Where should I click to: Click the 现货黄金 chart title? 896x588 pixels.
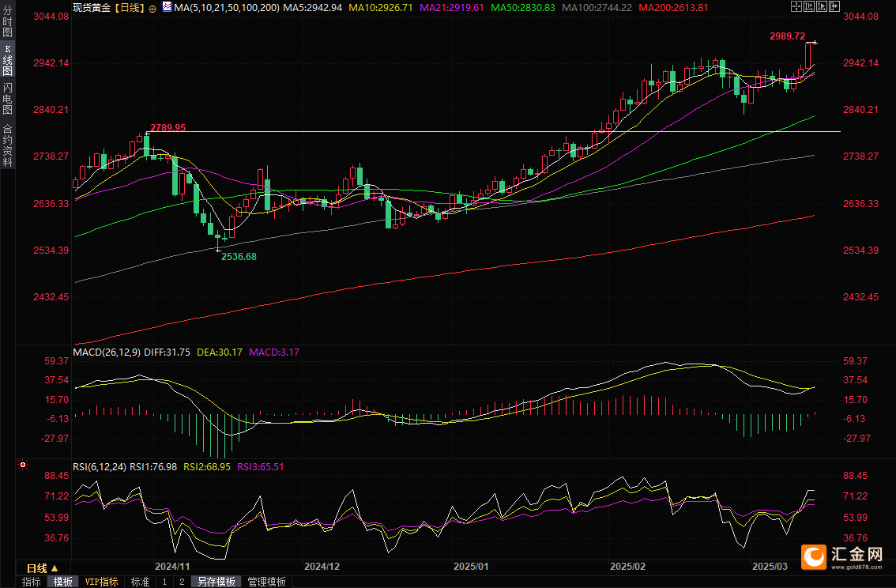click(x=92, y=8)
